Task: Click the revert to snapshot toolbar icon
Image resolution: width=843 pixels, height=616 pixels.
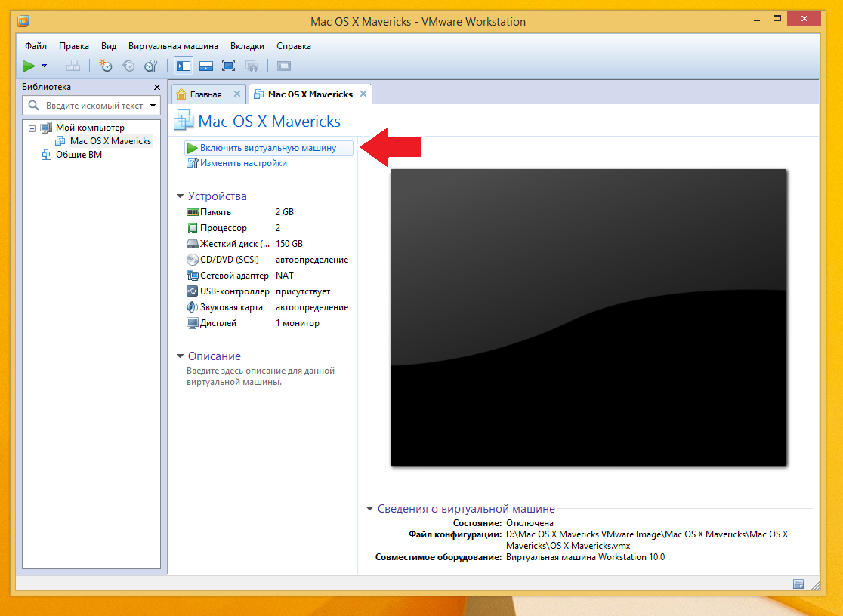Action: (128, 66)
